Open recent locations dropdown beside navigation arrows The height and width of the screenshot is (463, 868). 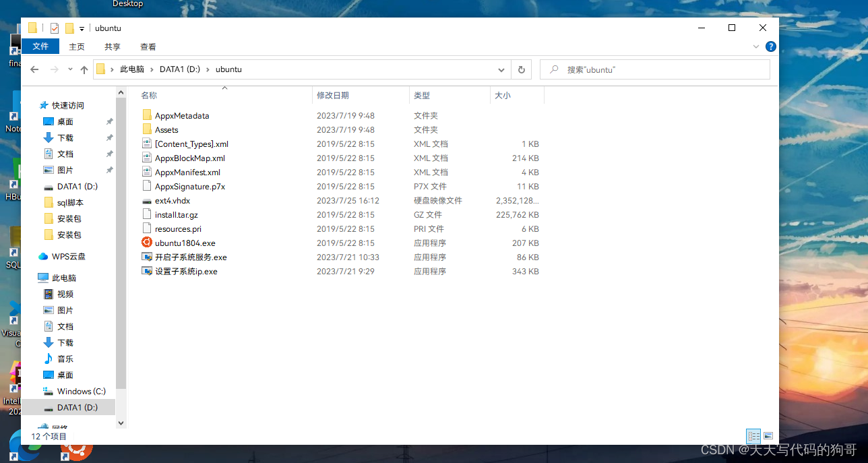[x=71, y=69]
